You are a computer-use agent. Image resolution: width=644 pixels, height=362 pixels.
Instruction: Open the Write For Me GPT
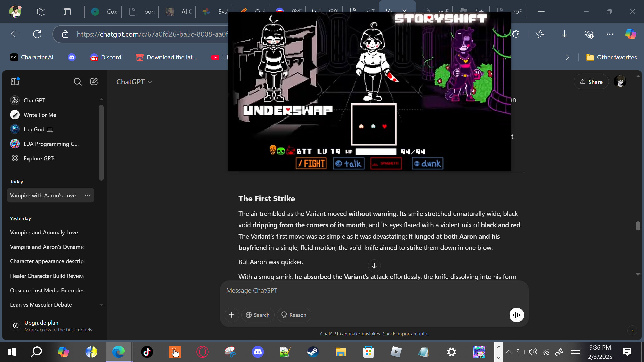tap(50, 115)
